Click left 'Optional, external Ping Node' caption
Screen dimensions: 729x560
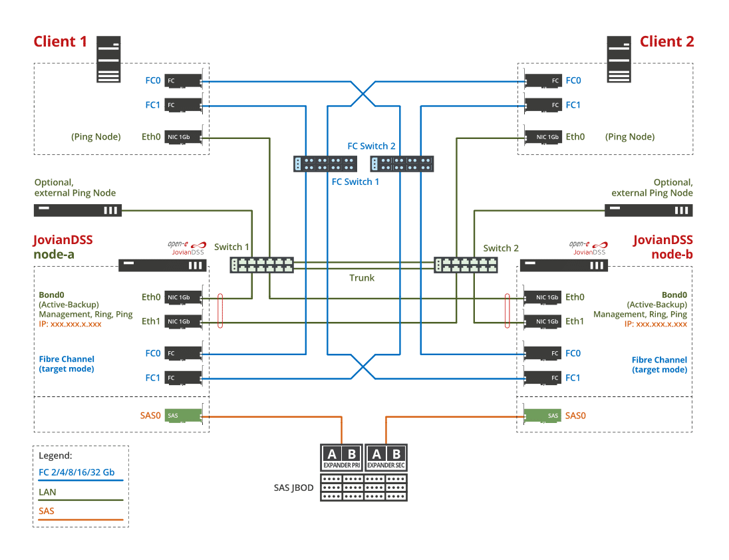pos(75,188)
